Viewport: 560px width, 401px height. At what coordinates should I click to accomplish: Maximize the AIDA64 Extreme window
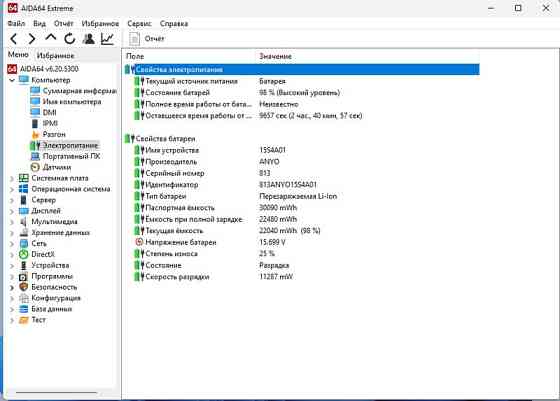pos(518,8)
